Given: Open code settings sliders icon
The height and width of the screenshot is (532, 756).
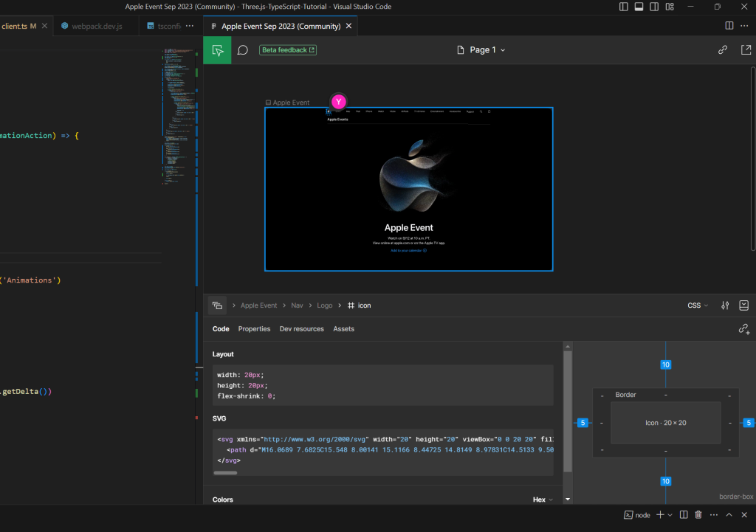Looking at the screenshot, I should tap(725, 305).
